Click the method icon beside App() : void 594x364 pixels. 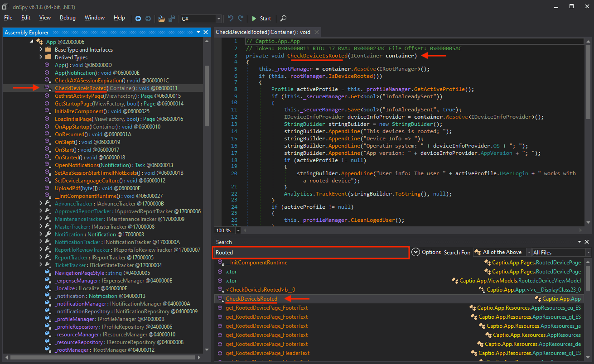(x=48, y=65)
